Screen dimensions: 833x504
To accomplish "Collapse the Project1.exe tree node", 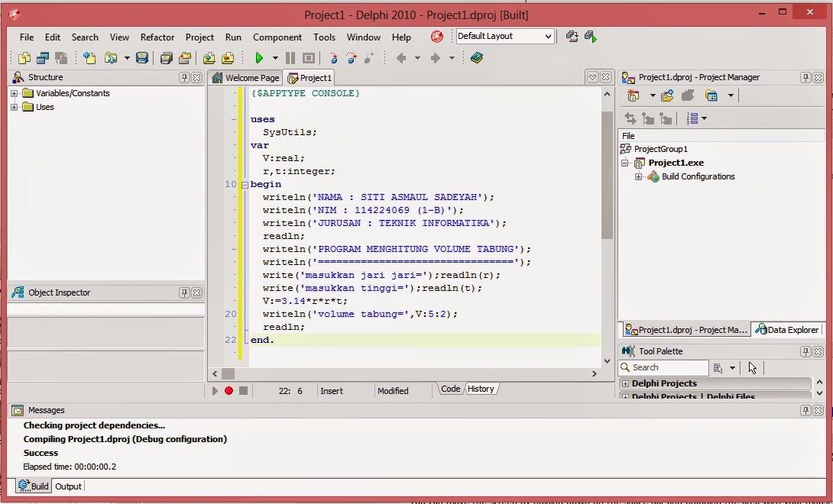I will [625, 163].
